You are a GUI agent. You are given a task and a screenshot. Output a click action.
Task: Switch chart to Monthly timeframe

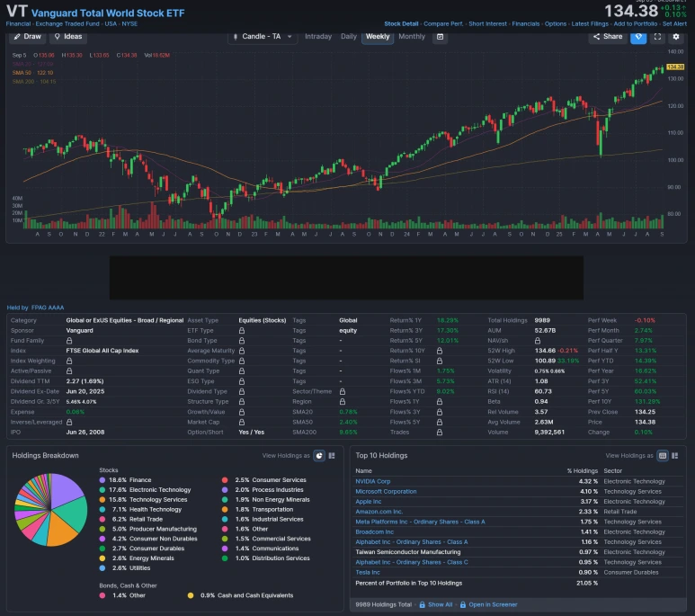tap(412, 37)
